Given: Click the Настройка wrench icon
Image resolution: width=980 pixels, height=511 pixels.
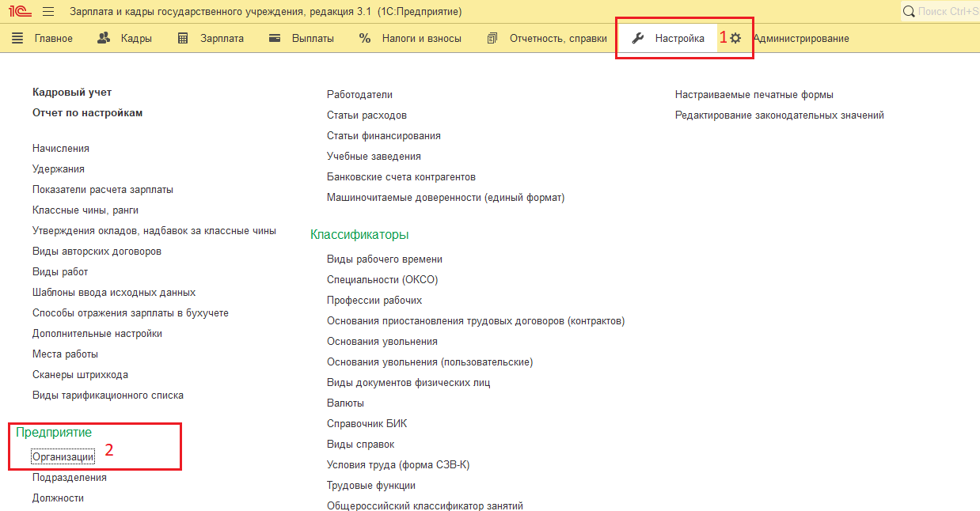Looking at the screenshot, I should [x=638, y=38].
